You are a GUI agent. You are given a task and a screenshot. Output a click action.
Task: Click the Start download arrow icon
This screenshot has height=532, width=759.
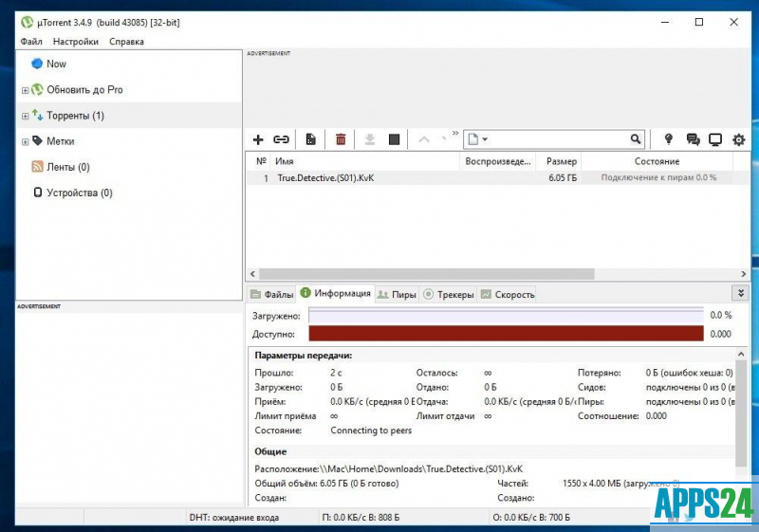[370, 139]
